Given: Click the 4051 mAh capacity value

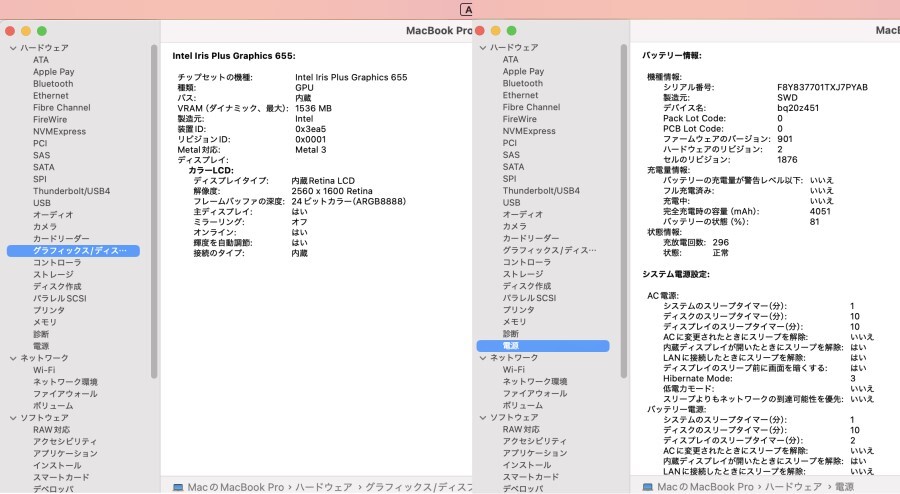Looking at the screenshot, I should (x=820, y=212).
